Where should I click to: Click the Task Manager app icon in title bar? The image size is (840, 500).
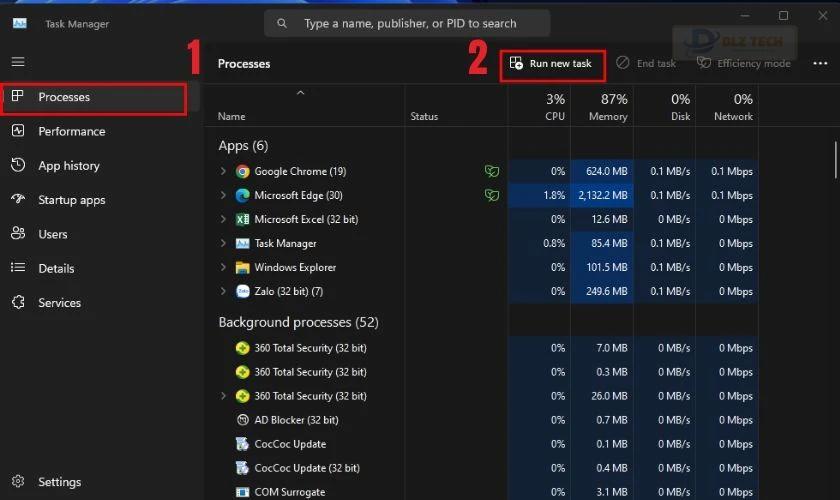[x=20, y=23]
